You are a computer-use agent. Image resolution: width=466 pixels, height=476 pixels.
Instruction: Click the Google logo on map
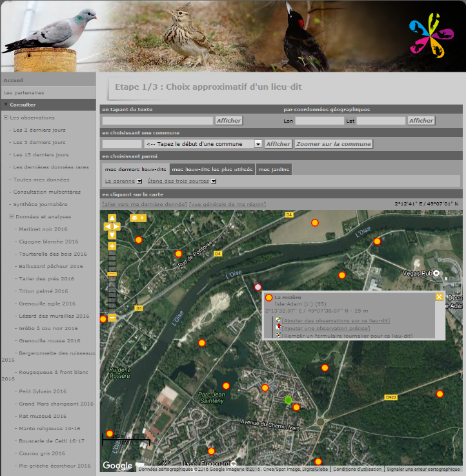117,465
